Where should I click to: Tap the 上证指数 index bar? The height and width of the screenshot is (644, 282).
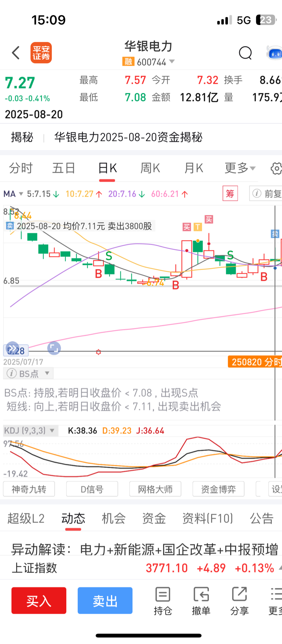pos(141,568)
